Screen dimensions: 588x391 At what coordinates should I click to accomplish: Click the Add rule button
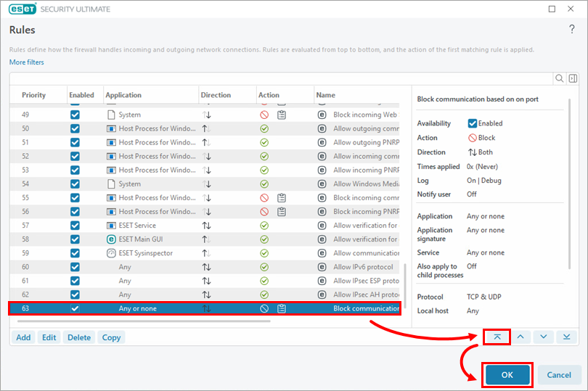click(23, 337)
